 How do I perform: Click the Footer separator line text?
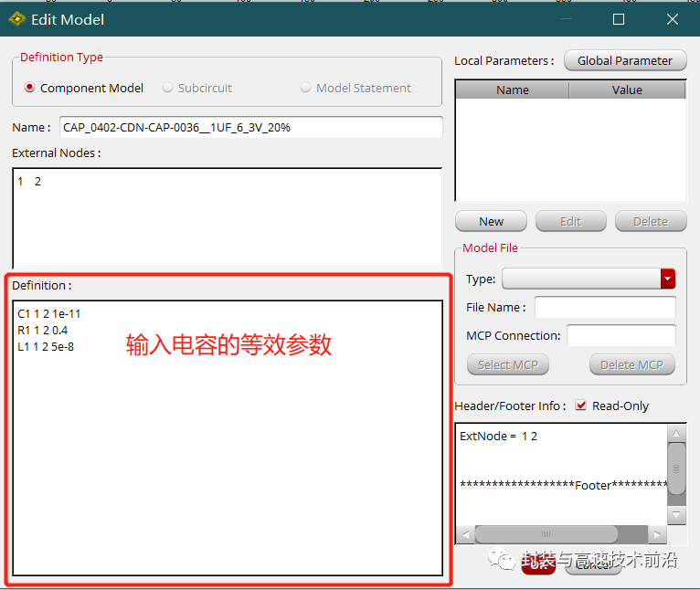564,485
